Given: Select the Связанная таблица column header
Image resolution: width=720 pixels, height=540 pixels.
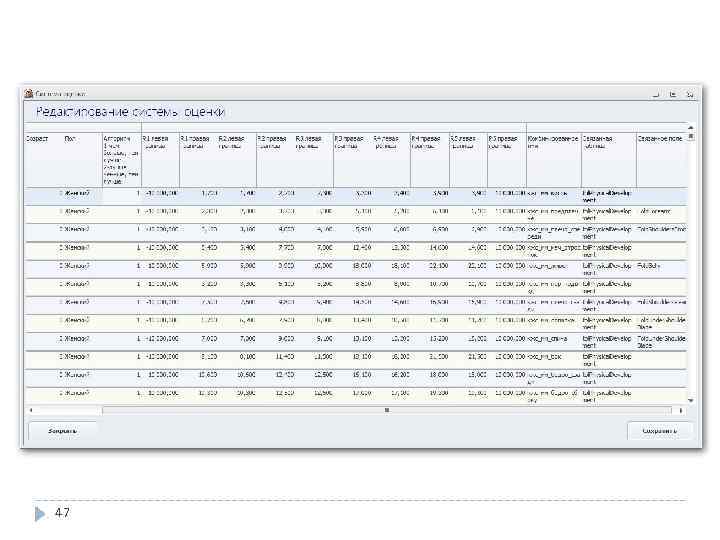Looking at the screenshot, I should pyautogui.click(x=609, y=159).
